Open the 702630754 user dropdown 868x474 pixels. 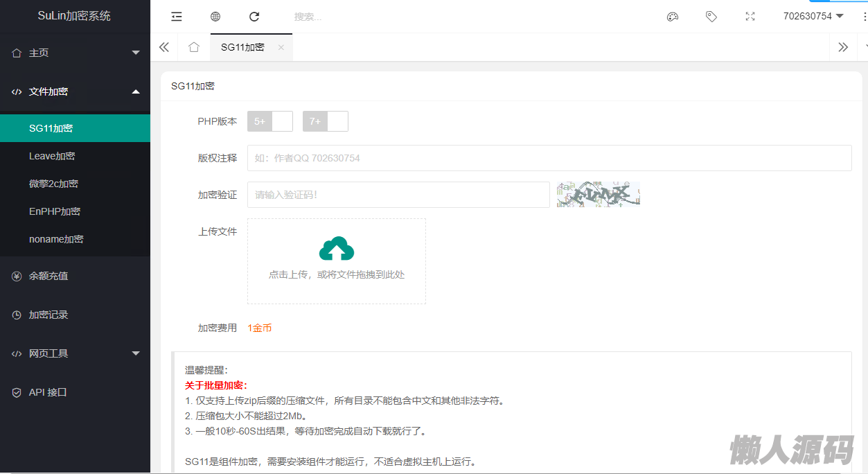tap(813, 16)
